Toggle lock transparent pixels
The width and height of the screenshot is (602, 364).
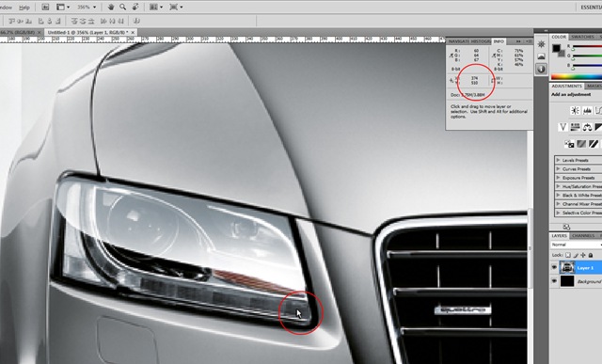[568, 255]
